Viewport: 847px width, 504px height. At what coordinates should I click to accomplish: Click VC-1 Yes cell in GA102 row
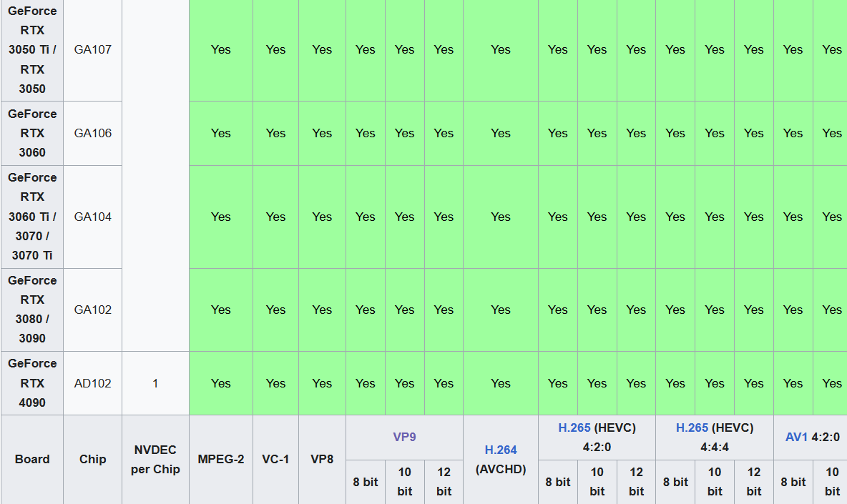click(275, 310)
